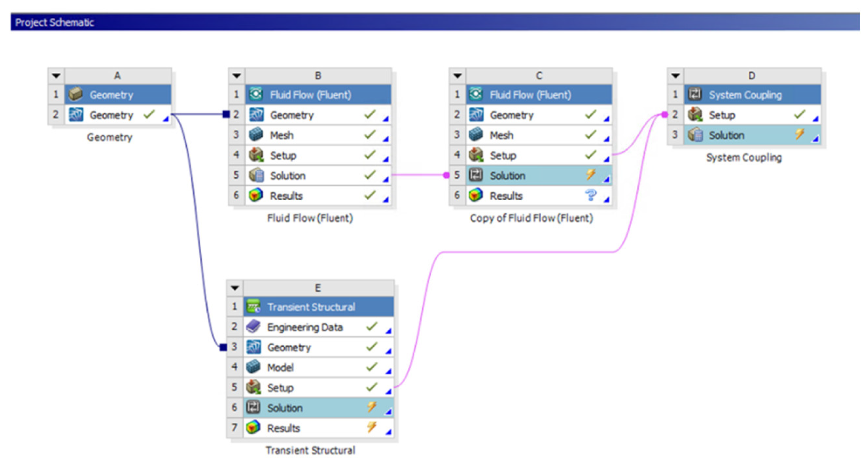Click the Engineering Data book icon in E2
Screen dimensions: 868x474
click(x=253, y=327)
